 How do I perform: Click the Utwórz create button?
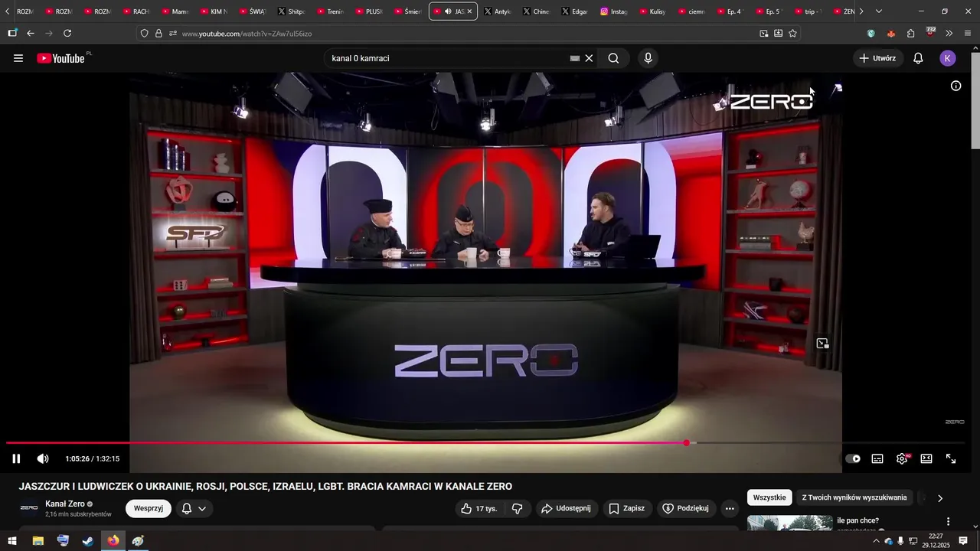pyautogui.click(x=877, y=58)
